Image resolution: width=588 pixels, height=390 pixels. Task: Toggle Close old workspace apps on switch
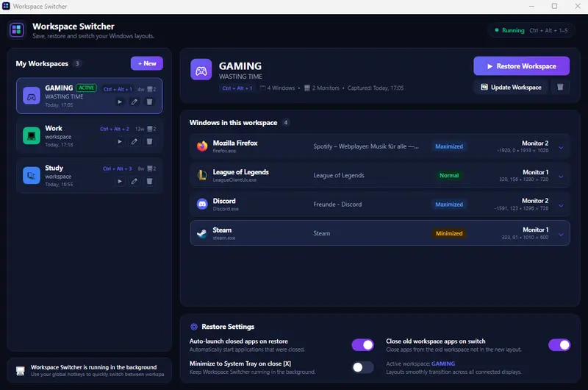[x=559, y=344]
